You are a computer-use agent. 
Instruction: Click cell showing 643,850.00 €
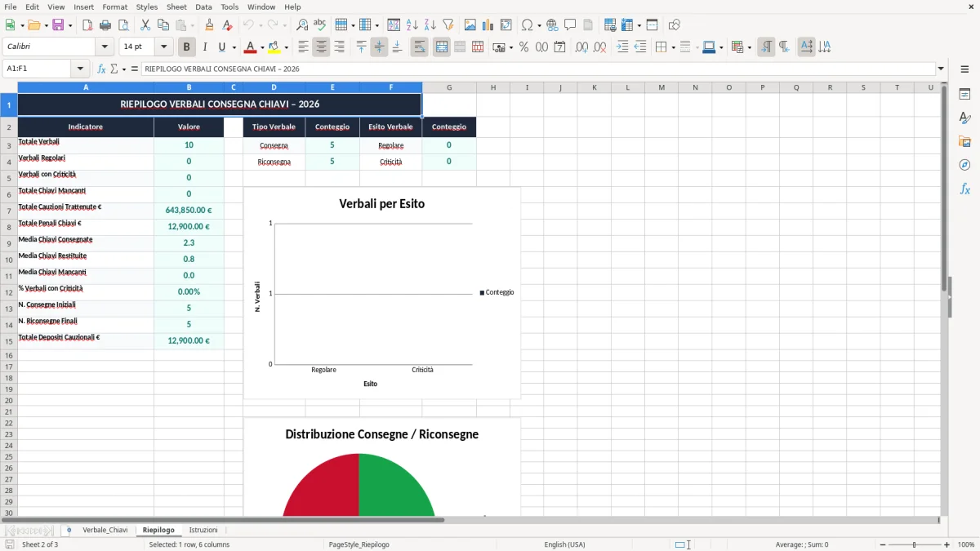point(189,211)
